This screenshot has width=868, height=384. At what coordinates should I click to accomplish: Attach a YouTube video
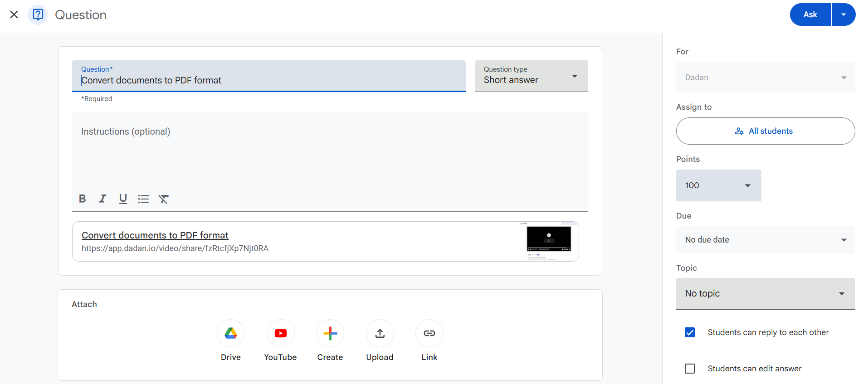[280, 334]
